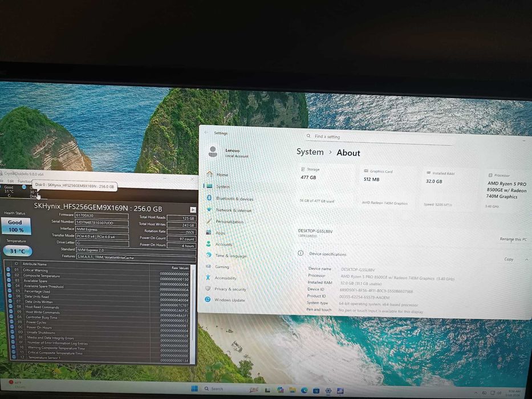Open Network & internet settings

[229, 210]
